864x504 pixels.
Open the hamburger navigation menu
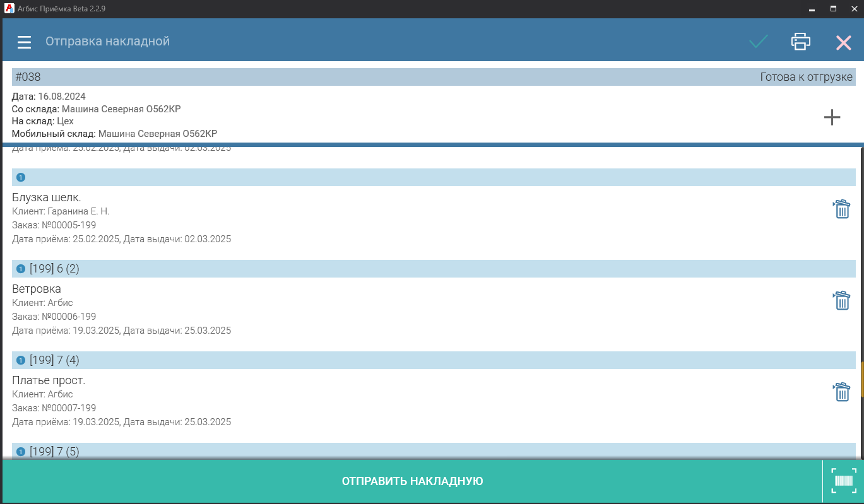(x=24, y=42)
